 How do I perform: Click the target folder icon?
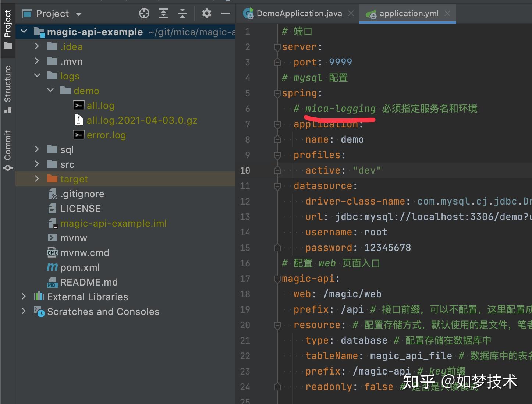point(52,178)
